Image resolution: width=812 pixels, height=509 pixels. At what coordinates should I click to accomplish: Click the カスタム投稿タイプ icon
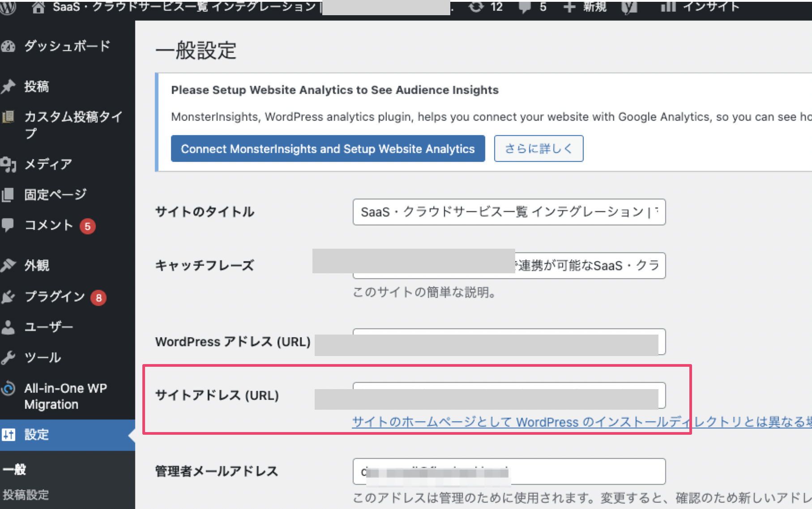coord(8,117)
